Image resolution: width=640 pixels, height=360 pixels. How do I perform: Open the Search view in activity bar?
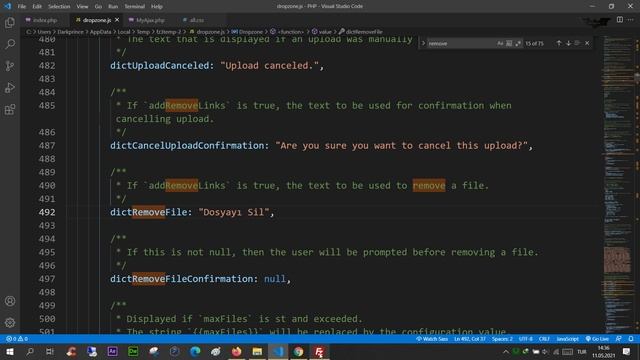pos(10,44)
